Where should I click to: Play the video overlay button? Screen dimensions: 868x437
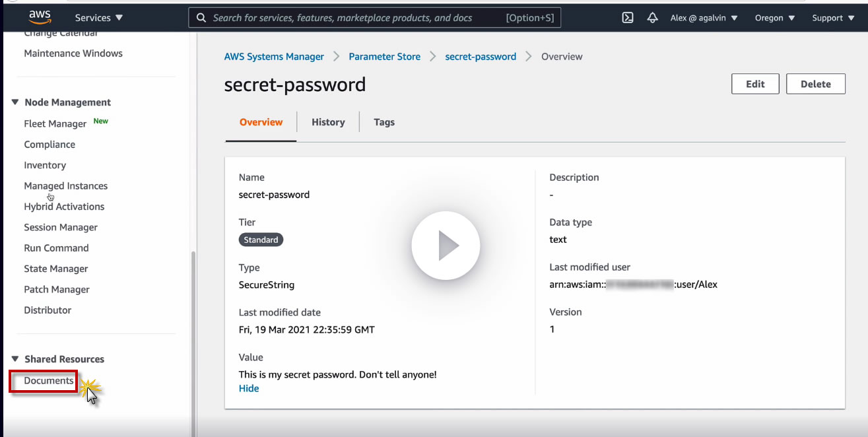[x=446, y=246]
